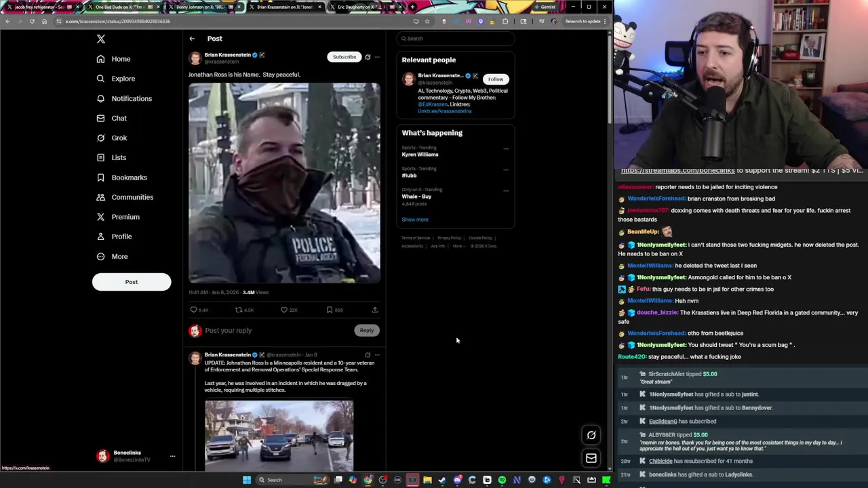This screenshot has width=868, height=488.
Task: Open Bookmarks in the sidebar
Action: (121, 178)
